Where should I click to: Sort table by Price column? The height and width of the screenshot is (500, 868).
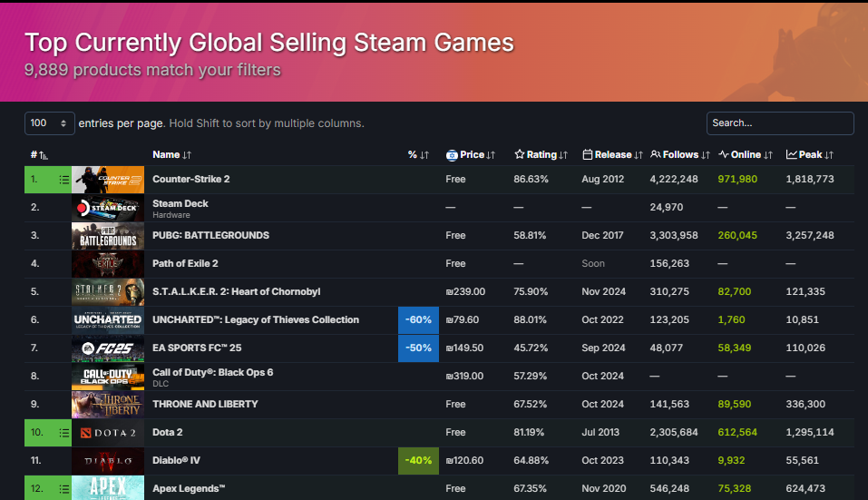[471, 155]
